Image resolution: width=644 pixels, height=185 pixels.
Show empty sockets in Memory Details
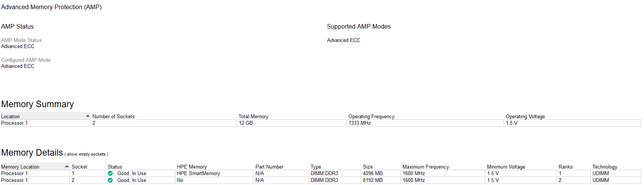pos(86,154)
